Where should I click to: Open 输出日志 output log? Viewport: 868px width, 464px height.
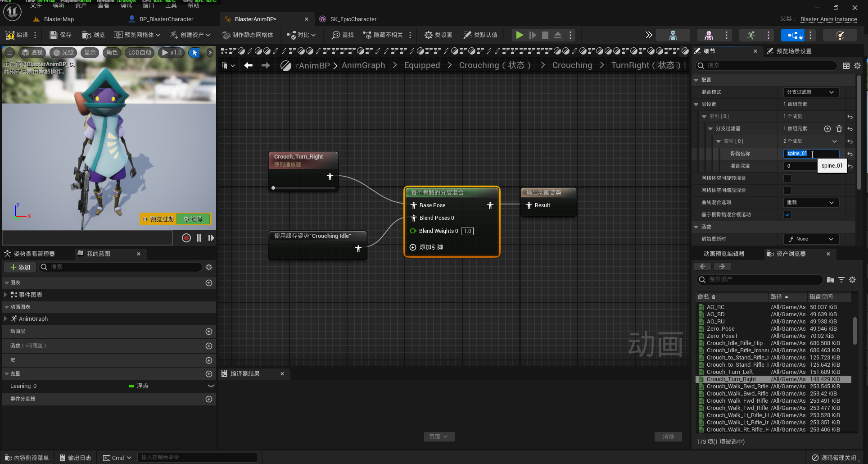(75, 458)
